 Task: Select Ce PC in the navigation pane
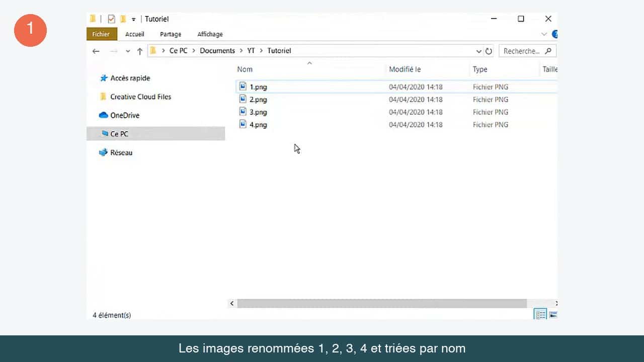click(155, 134)
